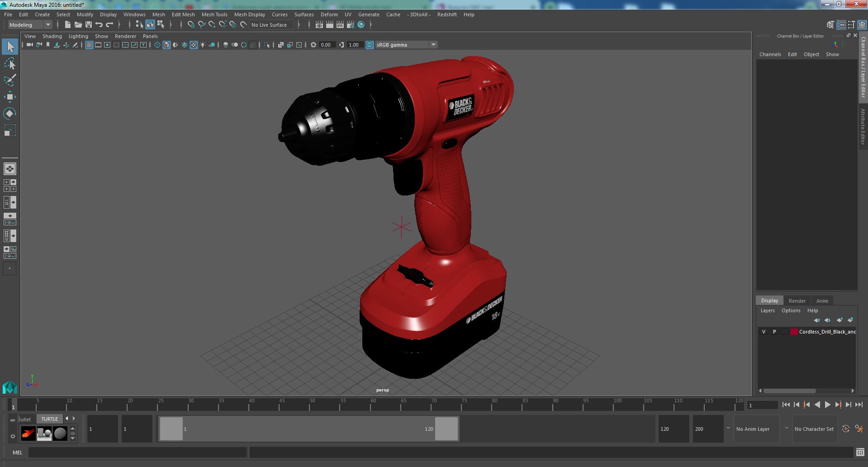Toggle textured display in viewport
The image size is (868, 467).
point(194,45)
